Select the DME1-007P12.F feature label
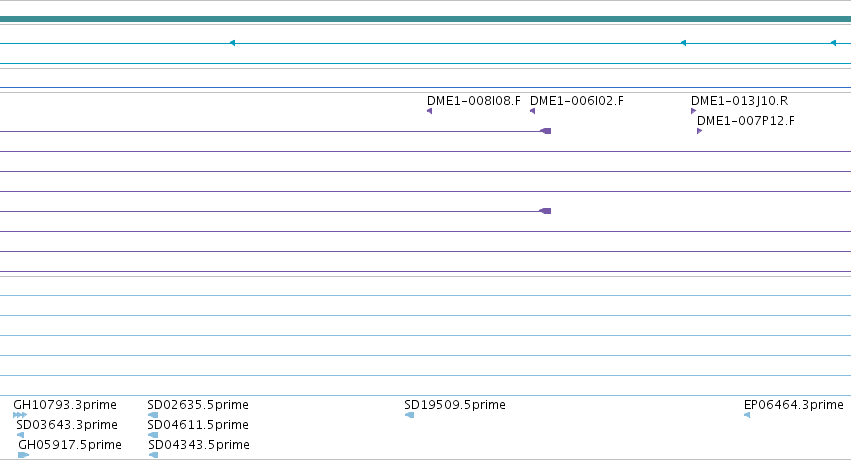851x460 pixels. (x=746, y=121)
